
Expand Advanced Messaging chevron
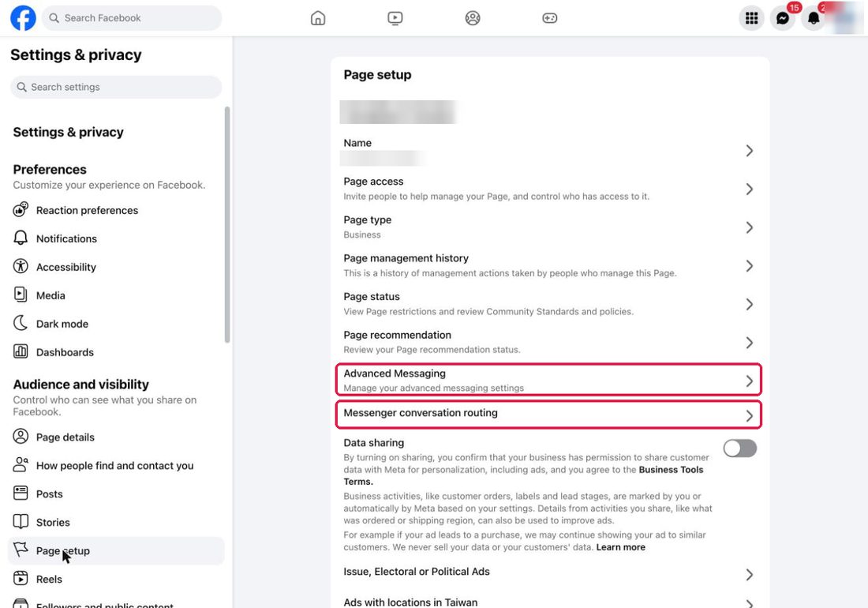749,381
